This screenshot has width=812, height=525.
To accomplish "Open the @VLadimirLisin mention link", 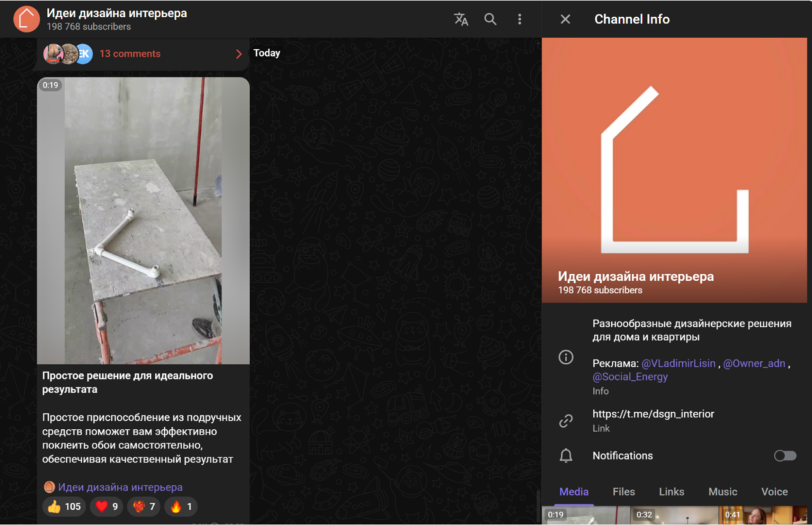I will (x=678, y=364).
